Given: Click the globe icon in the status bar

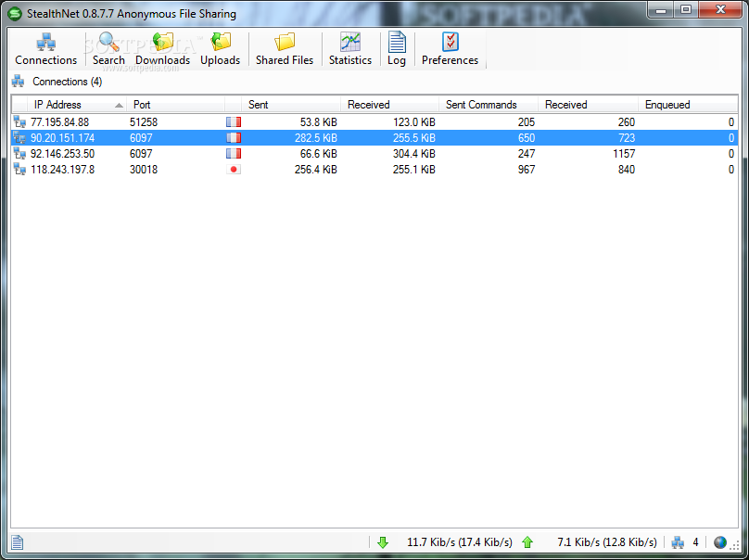Looking at the screenshot, I should point(720,542).
